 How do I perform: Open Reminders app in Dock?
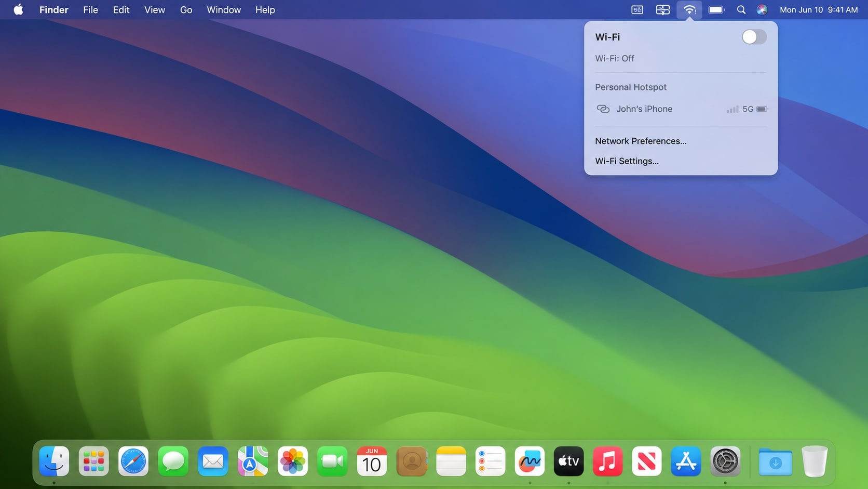pyautogui.click(x=490, y=461)
